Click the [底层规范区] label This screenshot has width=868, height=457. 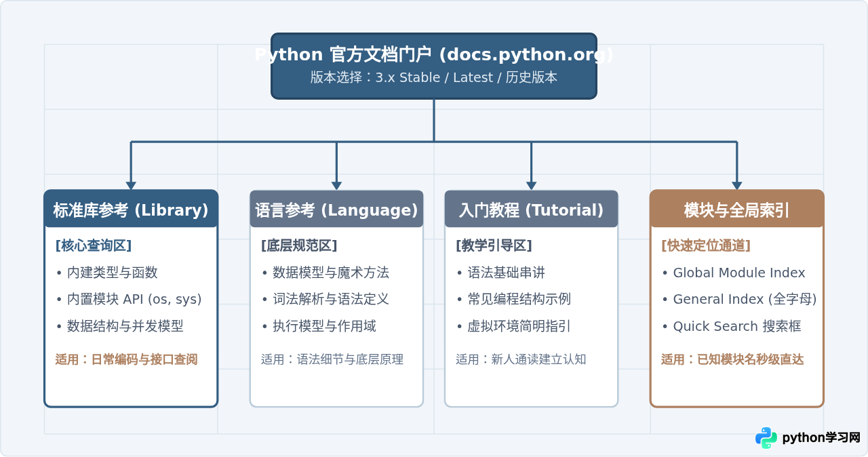pos(299,245)
